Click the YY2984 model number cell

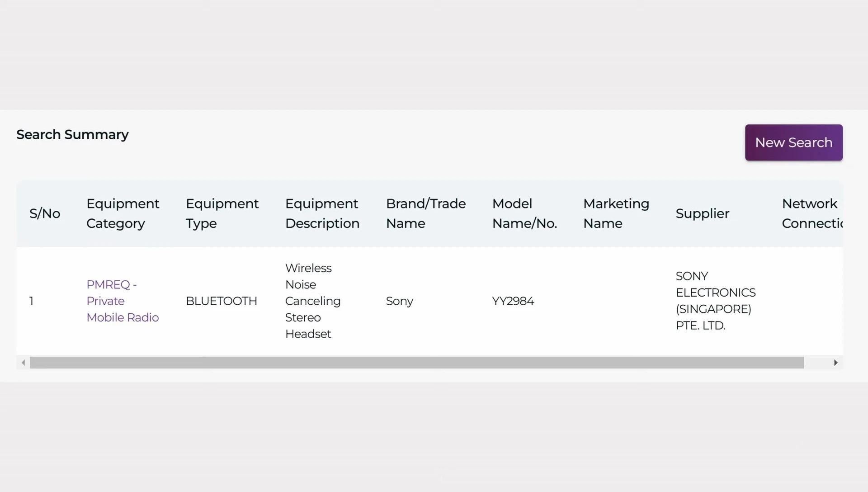[513, 301]
